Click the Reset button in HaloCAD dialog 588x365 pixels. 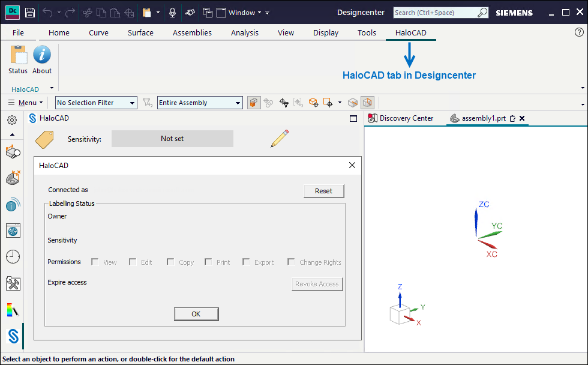(x=323, y=191)
